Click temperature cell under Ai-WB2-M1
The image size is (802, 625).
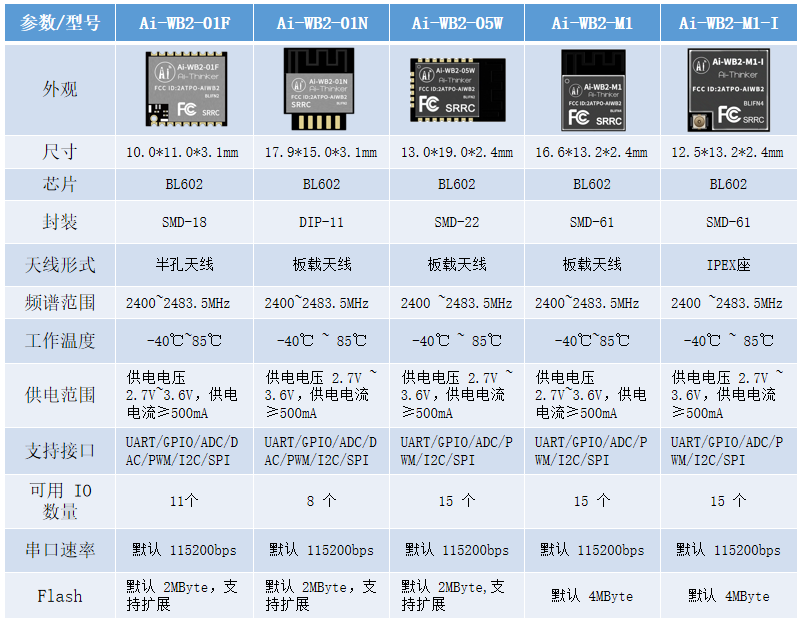click(x=592, y=341)
